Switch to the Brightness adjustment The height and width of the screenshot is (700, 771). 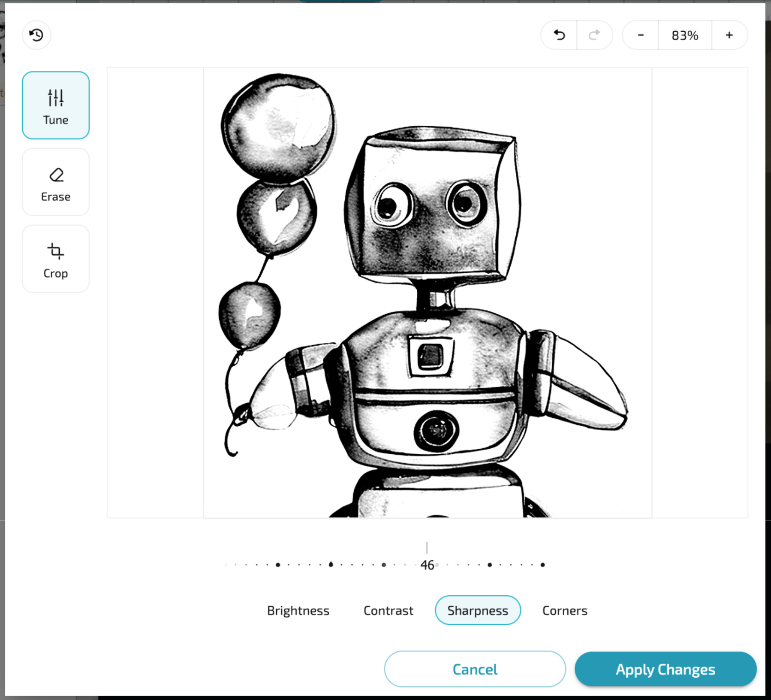298,610
